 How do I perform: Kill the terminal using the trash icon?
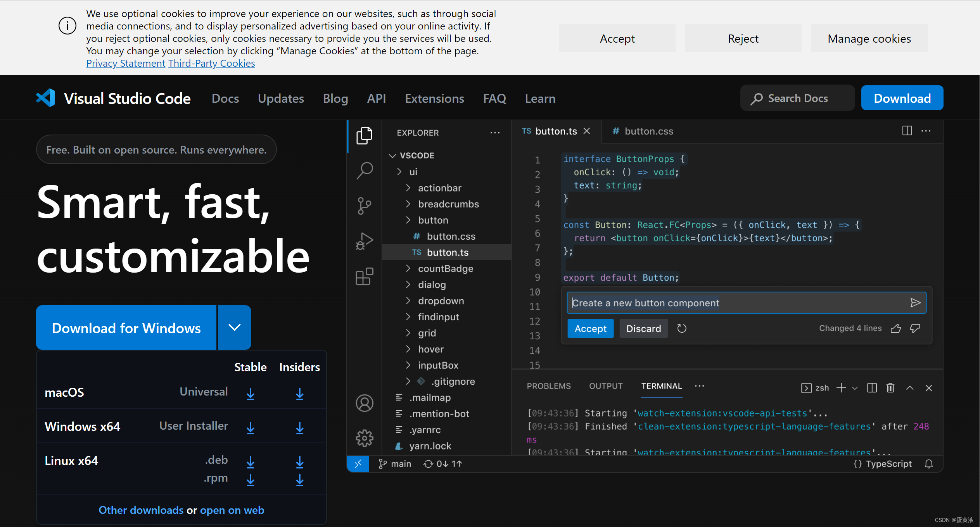click(890, 387)
